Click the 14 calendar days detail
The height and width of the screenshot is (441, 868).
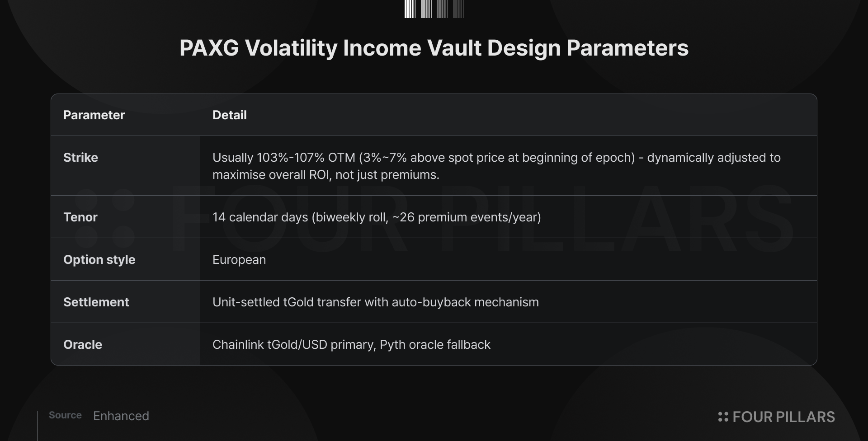(377, 217)
